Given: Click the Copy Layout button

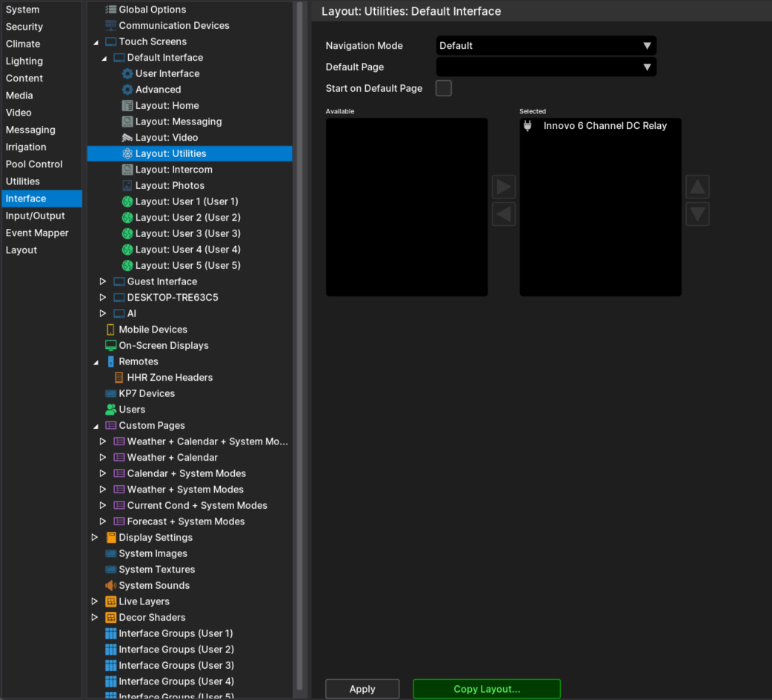Looking at the screenshot, I should 487,689.
